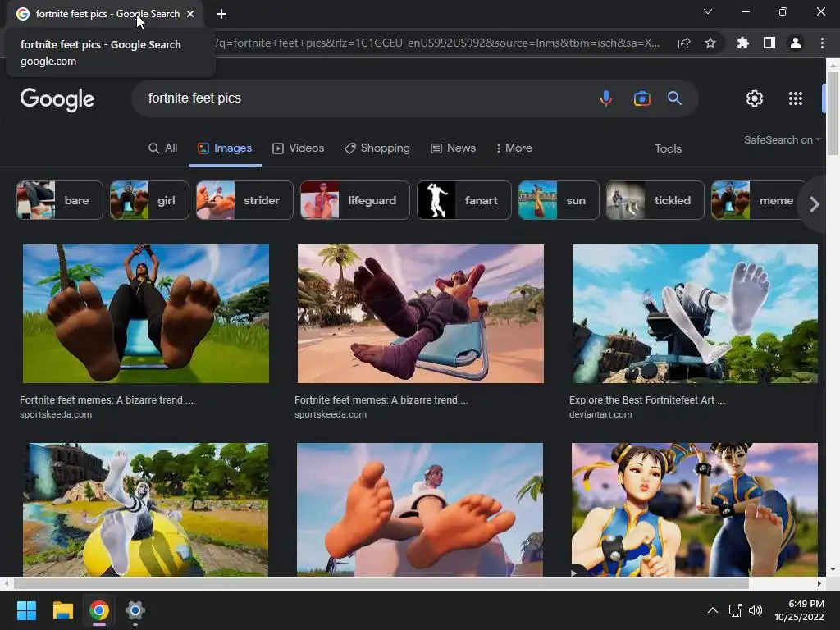Screen dimensions: 840x630
Task: Open Google Lens camera search
Action: 641,98
